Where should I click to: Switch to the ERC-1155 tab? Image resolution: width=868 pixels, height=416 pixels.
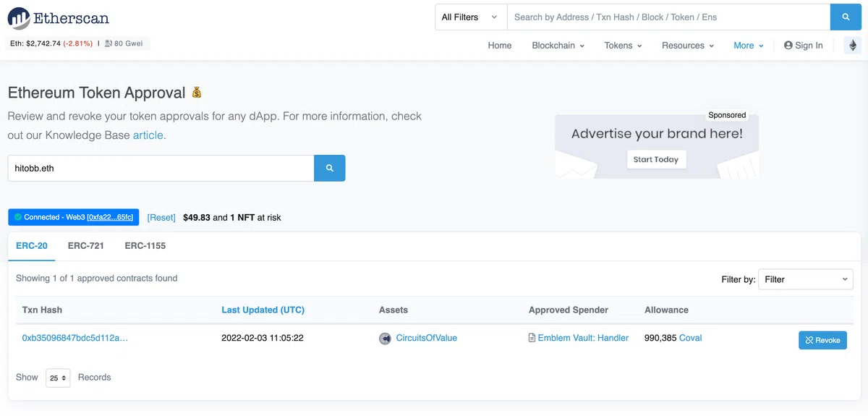pos(145,246)
